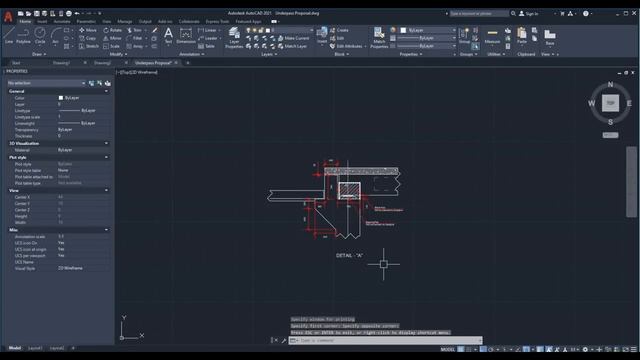640x360 pixels.
Task: Click the search keyword input field
Action: 479,13
